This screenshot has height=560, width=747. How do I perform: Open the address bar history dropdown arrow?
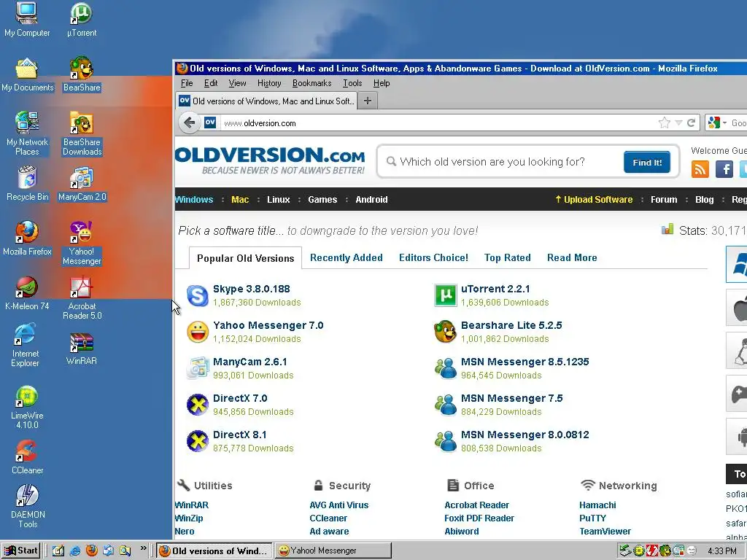click(679, 122)
